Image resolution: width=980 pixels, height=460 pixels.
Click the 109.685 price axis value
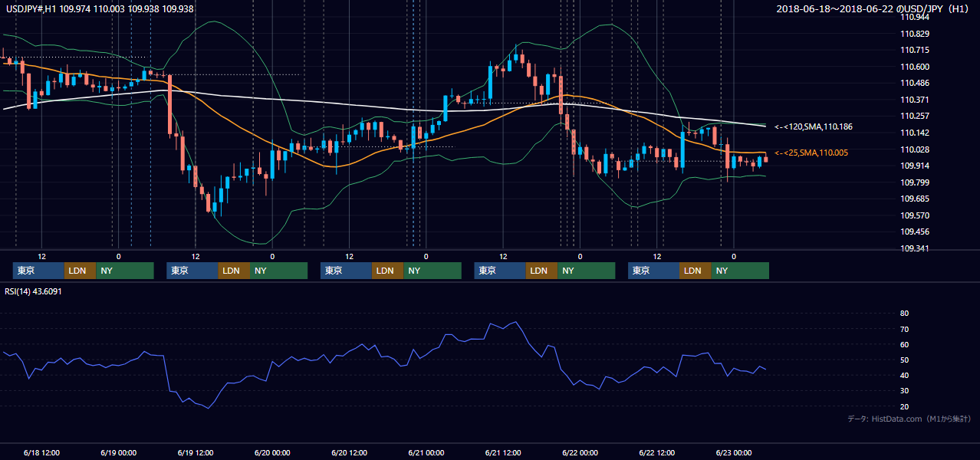tap(915, 199)
